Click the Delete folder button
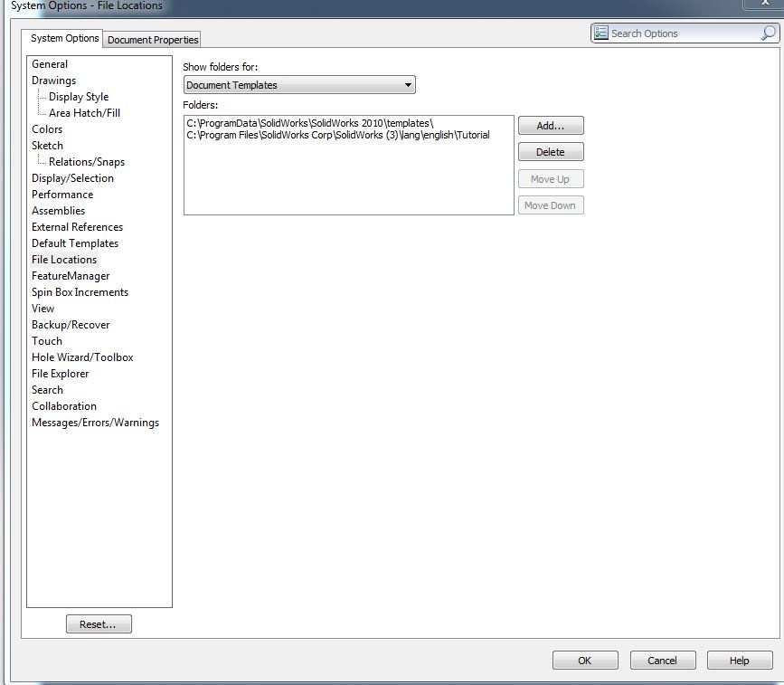 (x=551, y=152)
